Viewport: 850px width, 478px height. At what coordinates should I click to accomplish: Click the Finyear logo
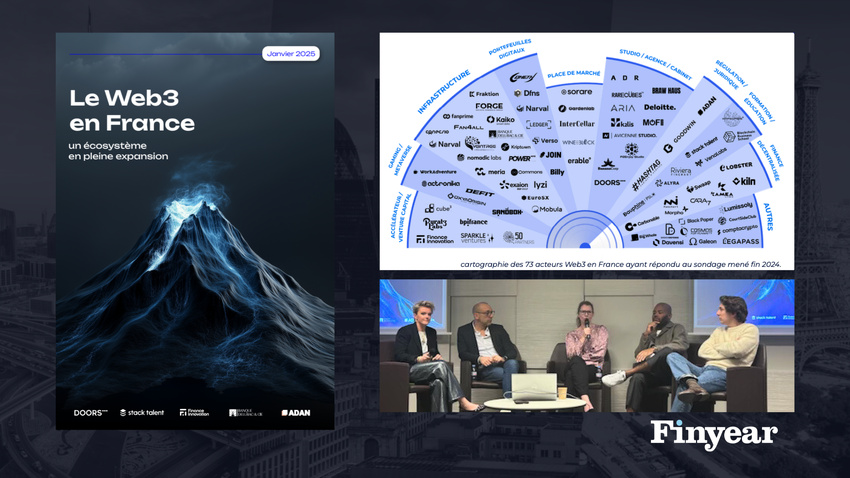click(x=713, y=434)
